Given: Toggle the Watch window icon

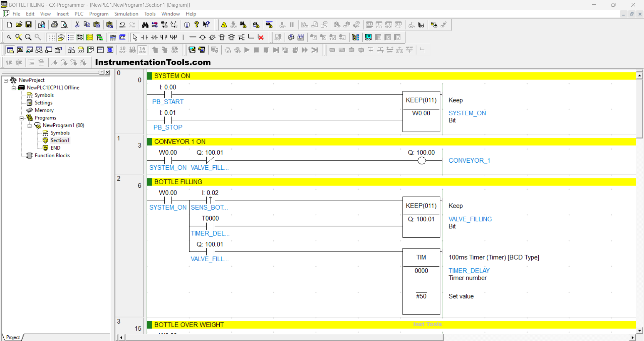Looking at the screenshot, I should tap(30, 50).
